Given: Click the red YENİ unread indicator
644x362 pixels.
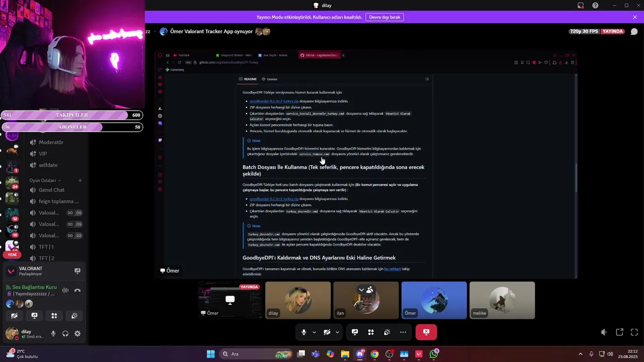Looking at the screenshot, I should click(x=12, y=255).
